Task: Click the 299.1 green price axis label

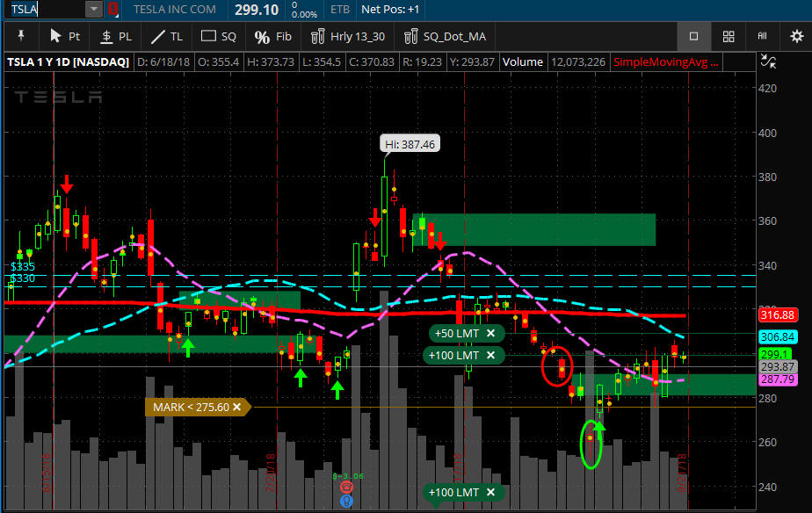Action: click(775, 354)
